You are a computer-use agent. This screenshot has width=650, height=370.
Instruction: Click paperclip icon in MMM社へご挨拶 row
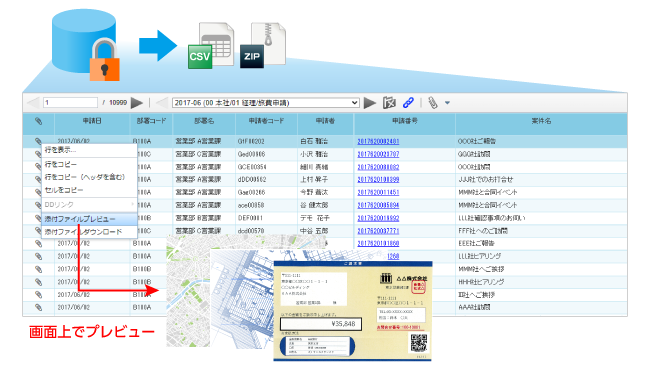[38, 269]
